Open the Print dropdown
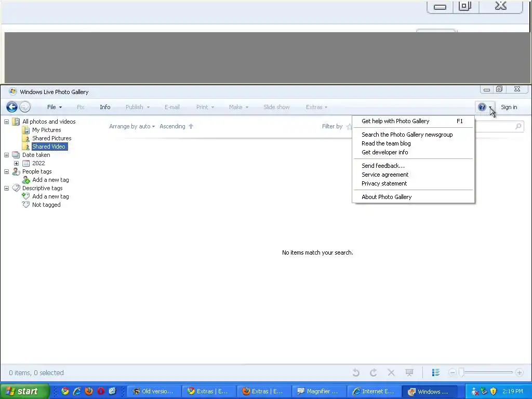The height and width of the screenshot is (399, 532). (205, 107)
